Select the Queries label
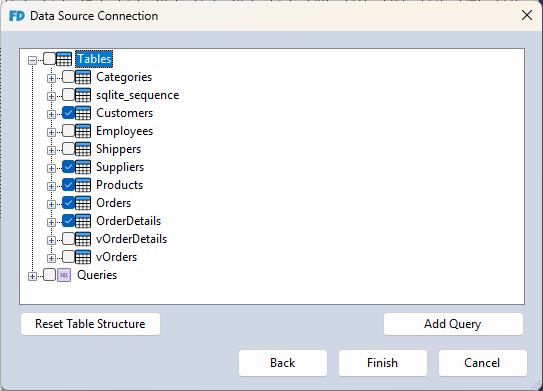The image size is (543, 391). [x=97, y=275]
